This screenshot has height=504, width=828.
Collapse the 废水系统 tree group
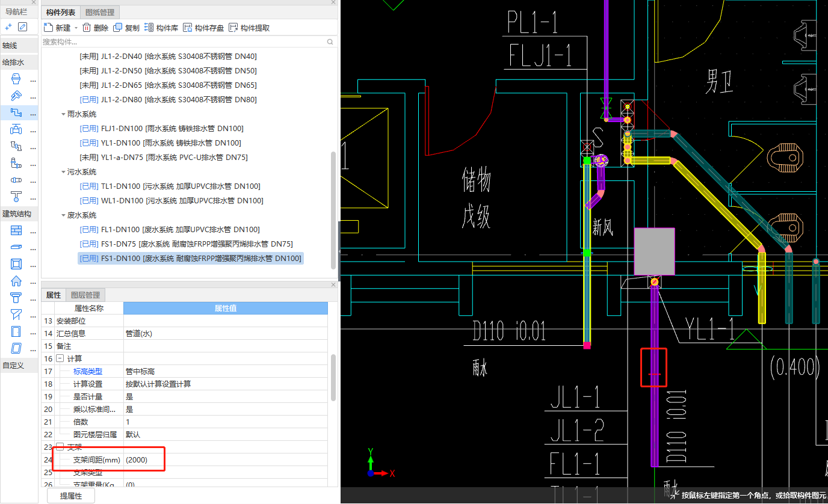pos(63,215)
